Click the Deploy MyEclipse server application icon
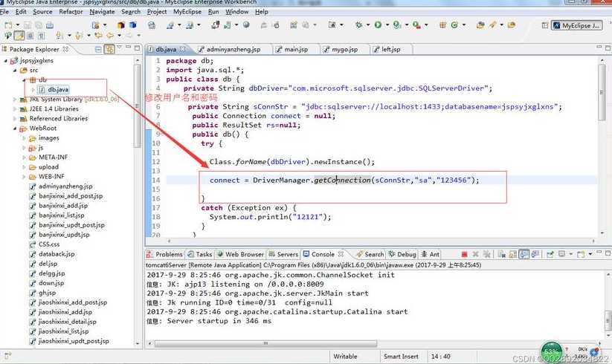Image resolution: width=612 pixels, height=364 pixels. click(215, 25)
